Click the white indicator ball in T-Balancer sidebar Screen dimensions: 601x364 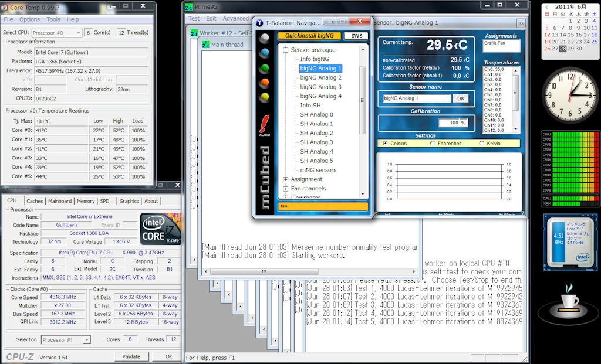click(x=265, y=38)
